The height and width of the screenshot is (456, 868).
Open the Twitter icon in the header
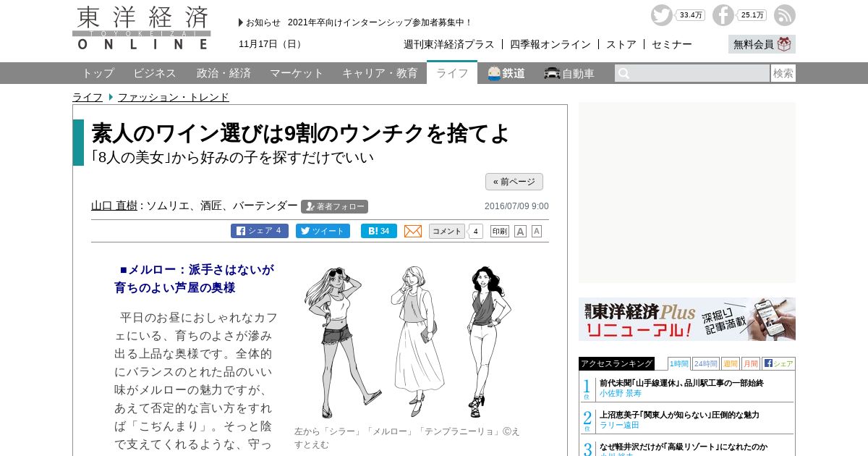click(661, 15)
